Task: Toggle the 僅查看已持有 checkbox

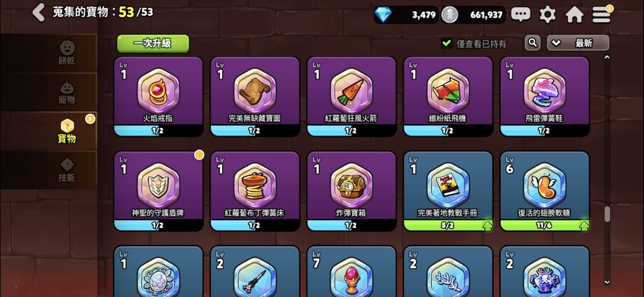Action: pyautogui.click(x=447, y=43)
